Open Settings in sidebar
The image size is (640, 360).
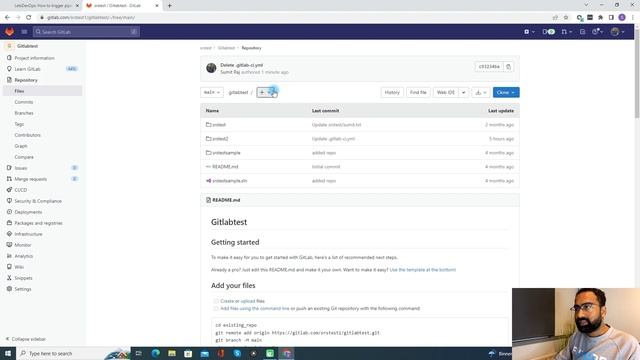[23, 289]
